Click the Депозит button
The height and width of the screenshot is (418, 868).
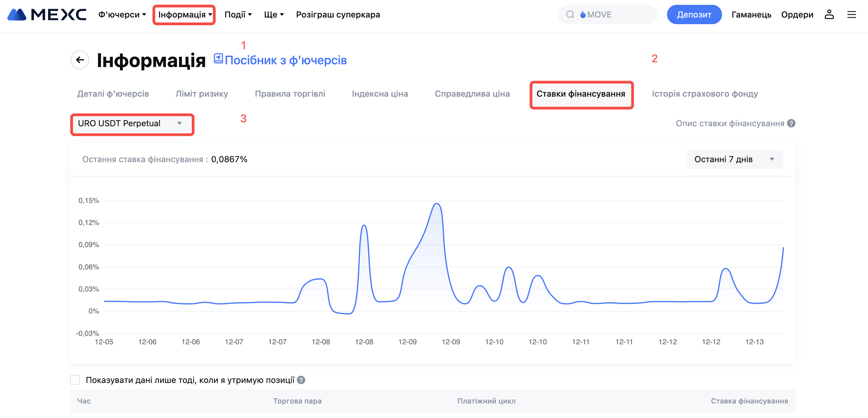(694, 14)
